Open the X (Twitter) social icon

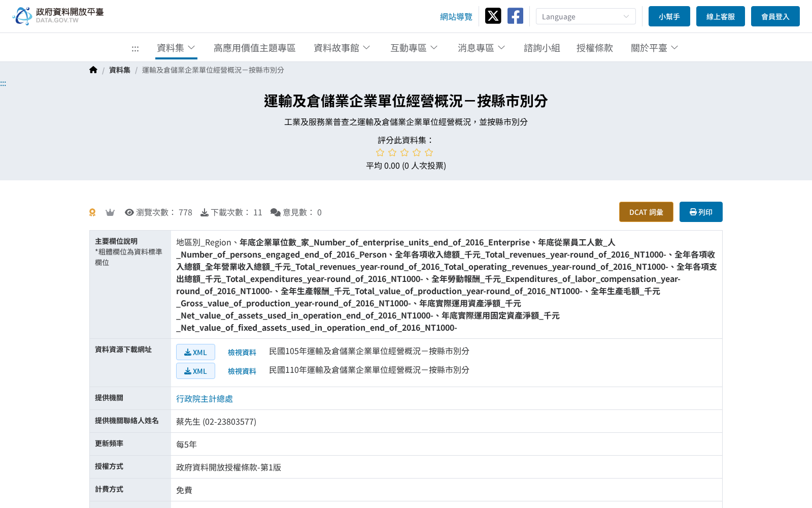[493, 16]
